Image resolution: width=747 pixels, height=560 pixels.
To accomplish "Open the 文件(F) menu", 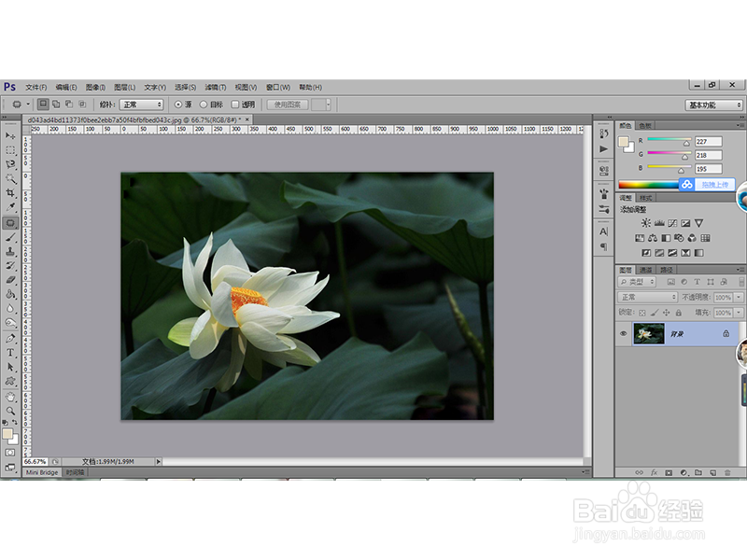I will (x=36, y=87).
